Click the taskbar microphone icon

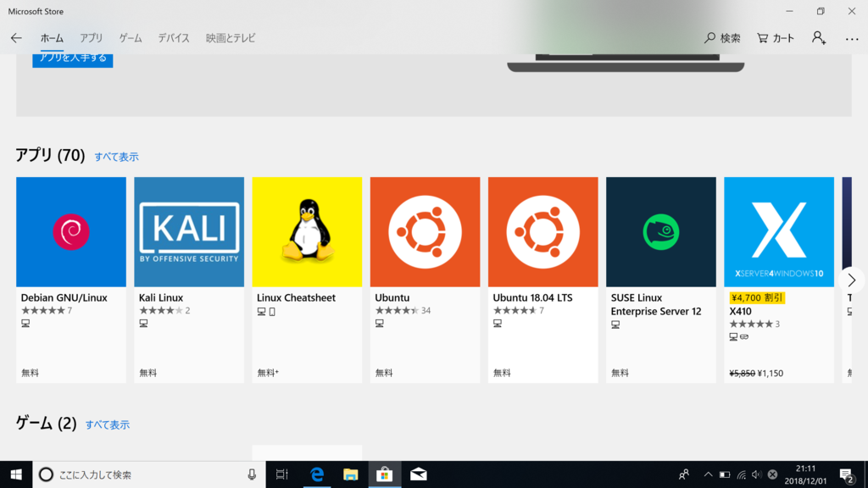(251, 474)
